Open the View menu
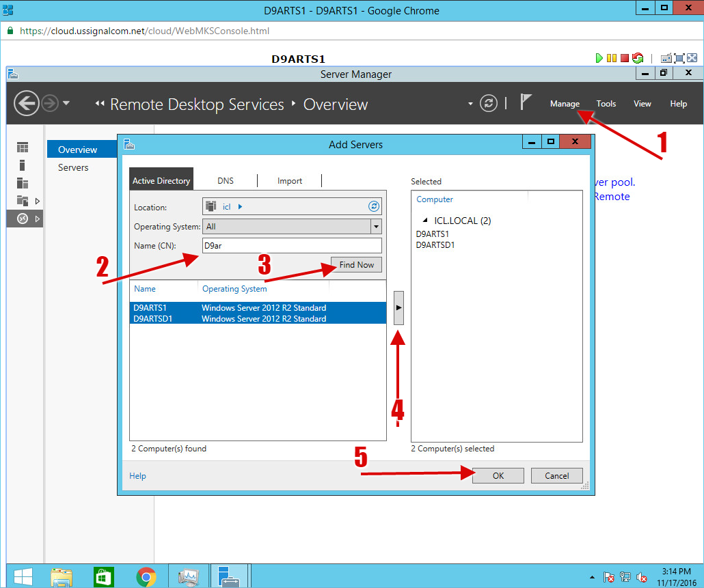 click(x=642, y=104)
